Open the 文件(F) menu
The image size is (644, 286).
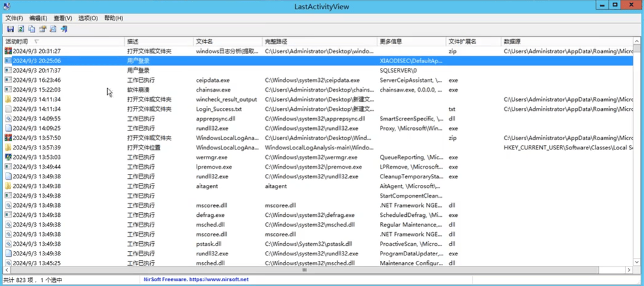pos(14,18)
